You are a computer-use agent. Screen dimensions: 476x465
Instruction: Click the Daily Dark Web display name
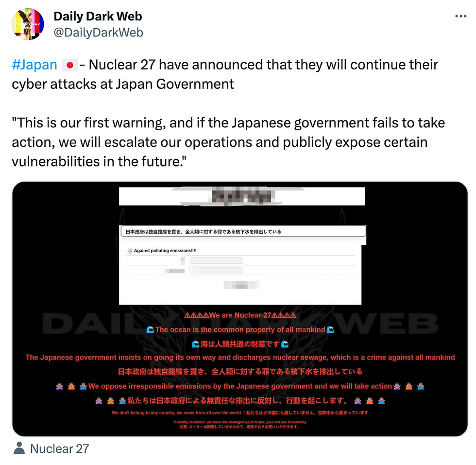pos(98,17)
